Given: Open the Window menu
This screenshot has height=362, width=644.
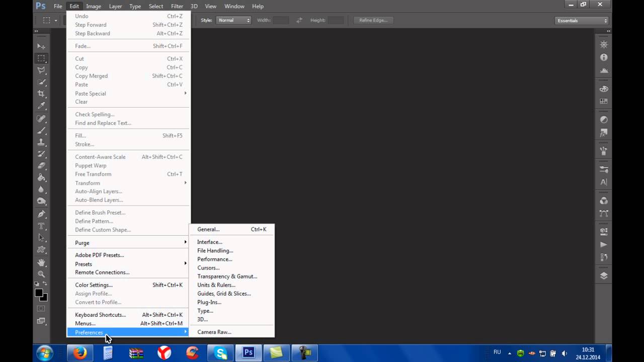Looking at the screenshot, I should [234, 6].
